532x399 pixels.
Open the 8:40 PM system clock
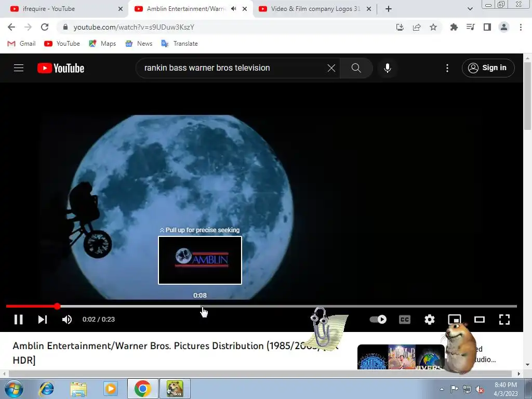[506, 389]
